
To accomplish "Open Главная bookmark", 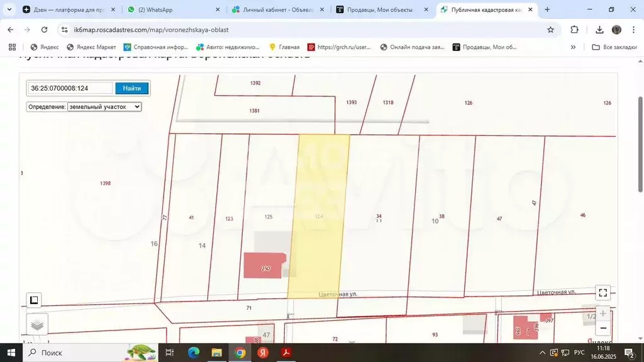I will click(284, 47).
